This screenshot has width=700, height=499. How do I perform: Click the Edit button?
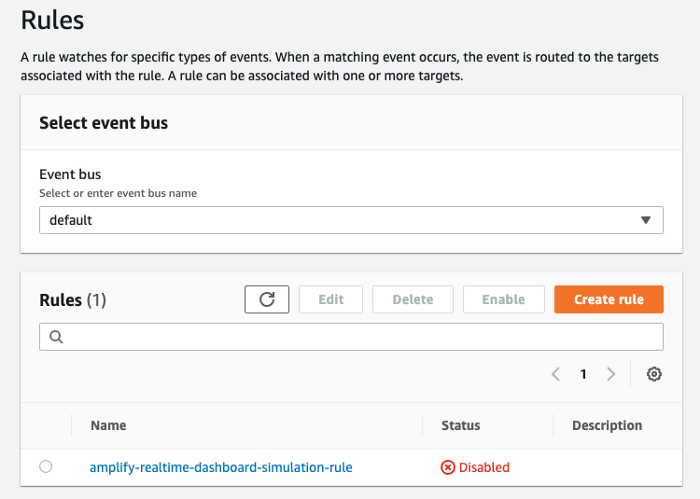click(x=331, y=299)
